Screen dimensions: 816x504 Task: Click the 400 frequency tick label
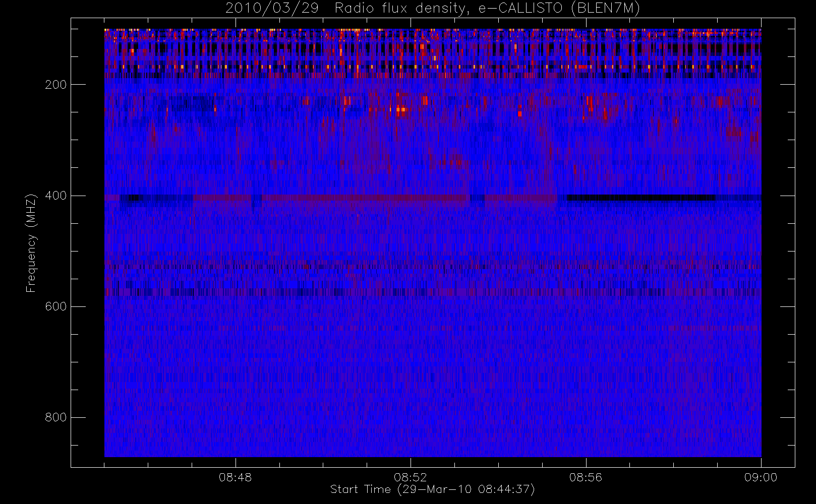[x=55, y=196]
